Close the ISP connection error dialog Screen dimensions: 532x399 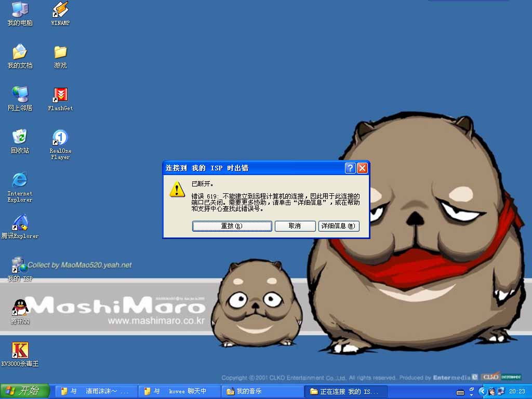[362, 168]
